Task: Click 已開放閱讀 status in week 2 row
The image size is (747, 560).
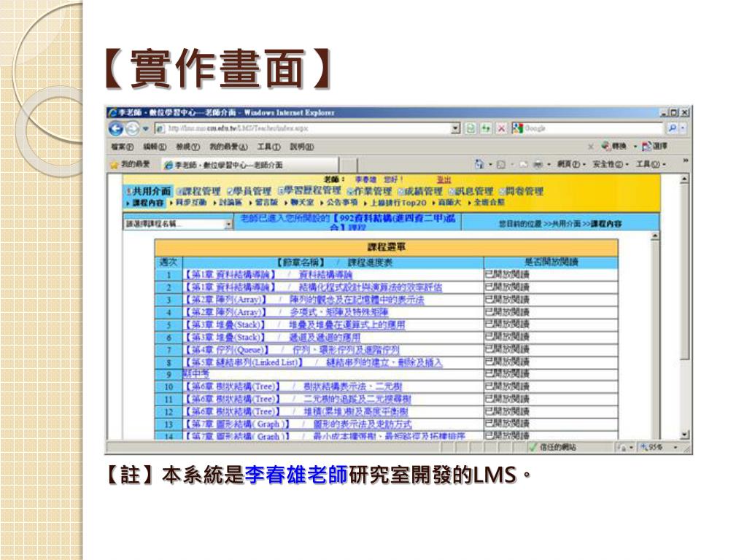Action: (507, 287)
